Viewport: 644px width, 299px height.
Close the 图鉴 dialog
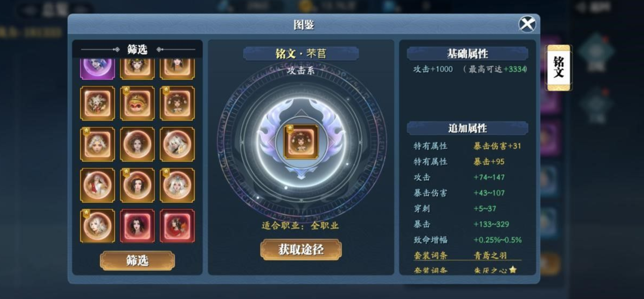click(x=527, y=24)
